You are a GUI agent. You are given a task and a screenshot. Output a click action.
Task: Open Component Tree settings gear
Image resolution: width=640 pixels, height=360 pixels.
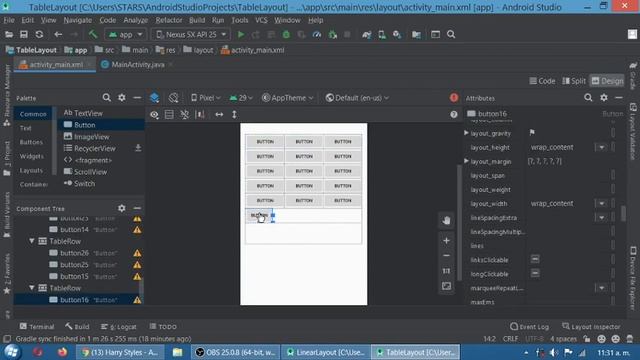click(x=122, y=208)
